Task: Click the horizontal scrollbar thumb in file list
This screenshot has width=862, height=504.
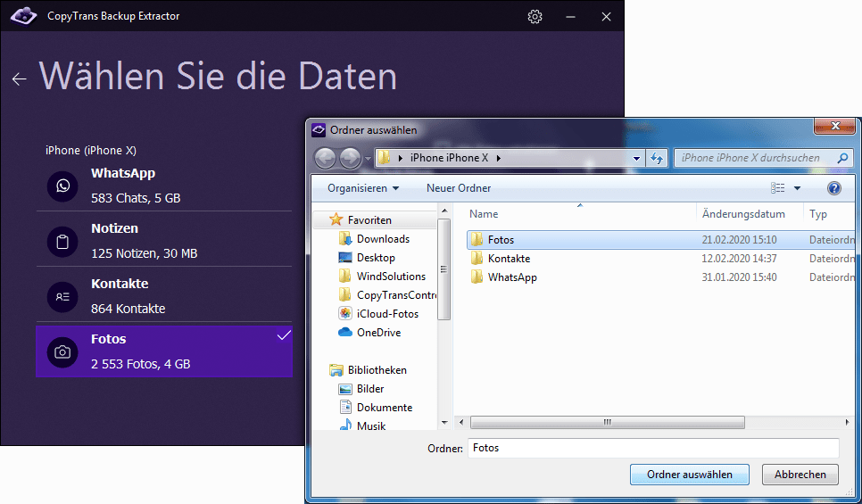Action: (x=608, y=422)
